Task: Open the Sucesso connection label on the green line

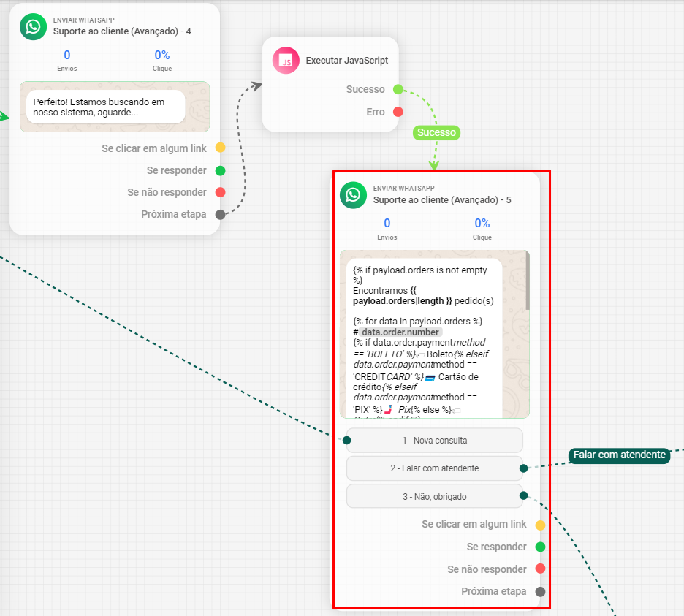Action: pyautogui.click(x=436, y=132)
